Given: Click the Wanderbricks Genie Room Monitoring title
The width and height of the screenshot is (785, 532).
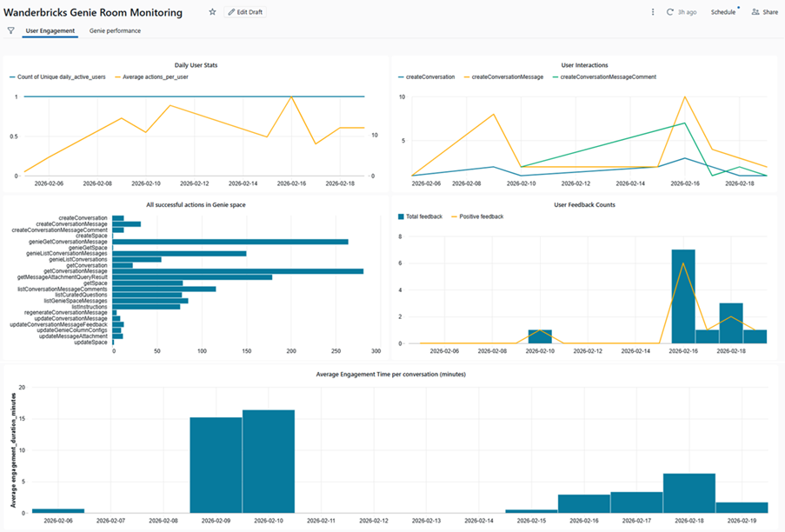Looking at the screenshot, I should point(93,12).
